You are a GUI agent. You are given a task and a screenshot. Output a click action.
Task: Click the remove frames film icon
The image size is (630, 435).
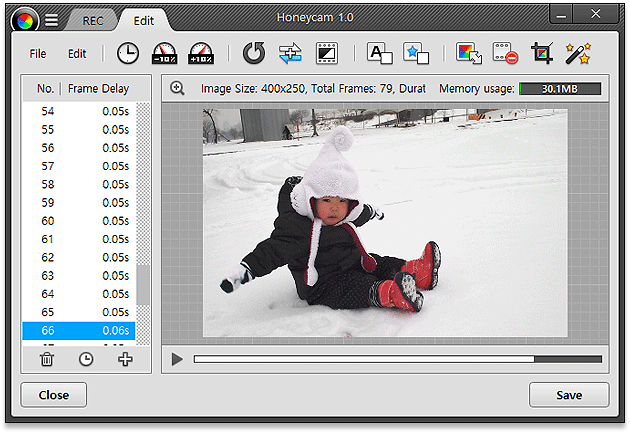coord(505,53)
